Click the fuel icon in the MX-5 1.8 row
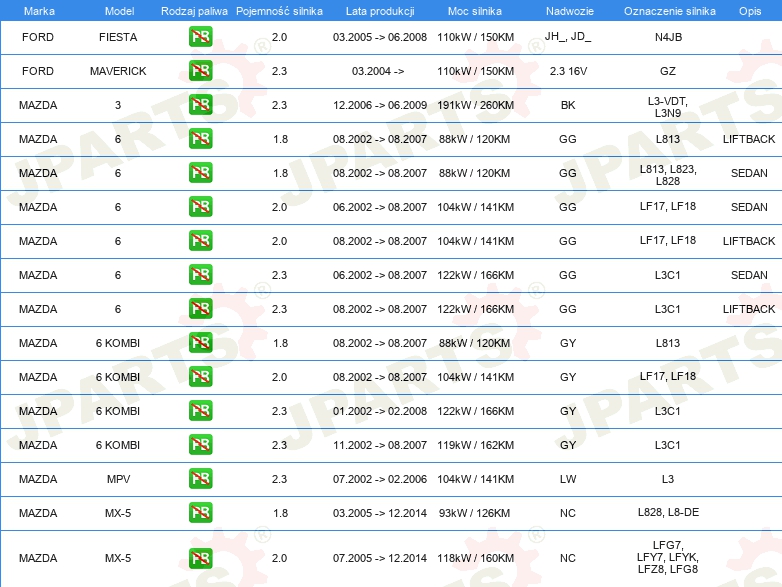Viewport: 782px width, 587px height. coord(200,513)
